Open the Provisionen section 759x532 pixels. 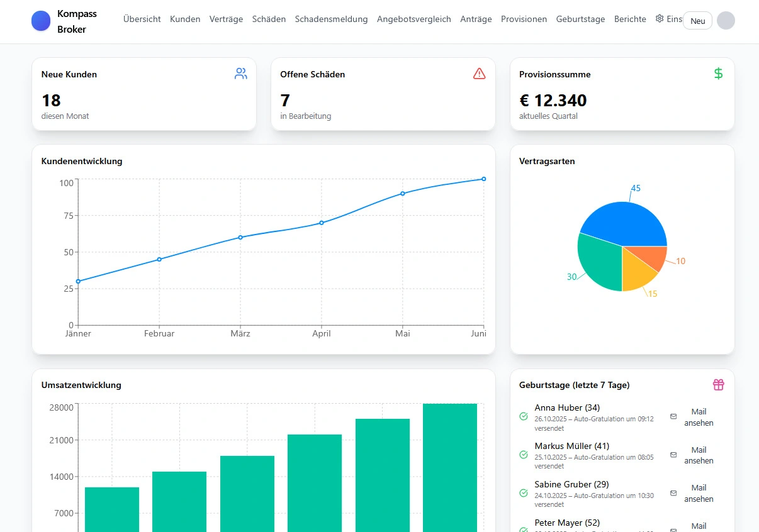tap(524, 19)
